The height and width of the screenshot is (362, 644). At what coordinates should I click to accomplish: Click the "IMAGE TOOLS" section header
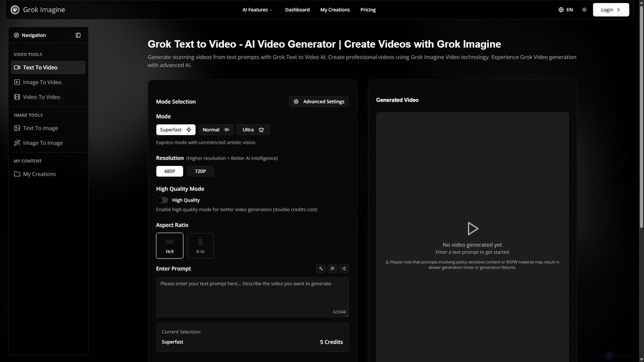[x=28, y=115]
